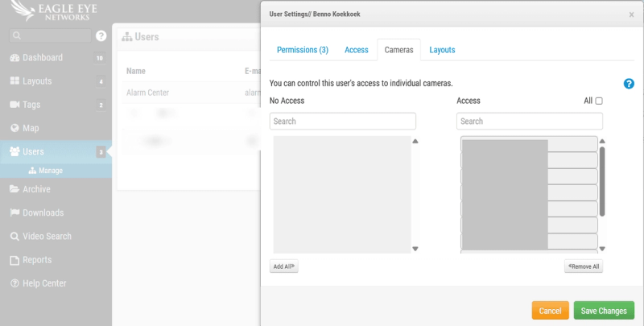Click the Eagle Eye Networks logo

[53, 11]
